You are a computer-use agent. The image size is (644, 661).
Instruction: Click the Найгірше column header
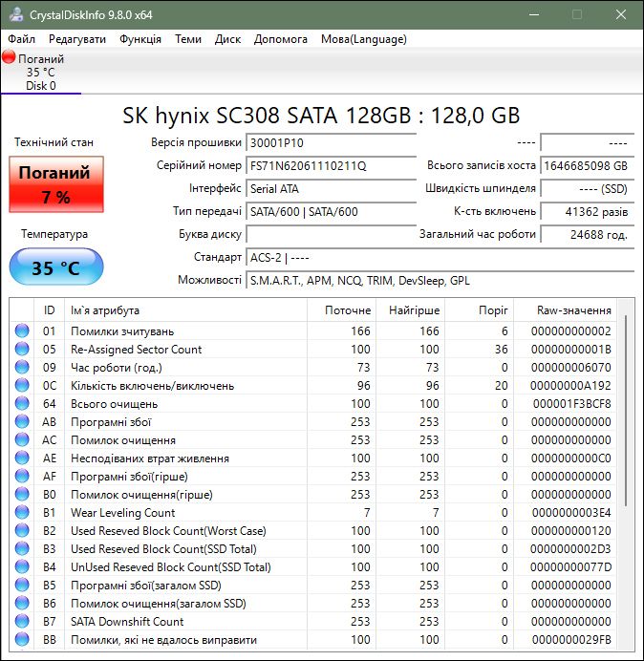click(x=410, y=310)
